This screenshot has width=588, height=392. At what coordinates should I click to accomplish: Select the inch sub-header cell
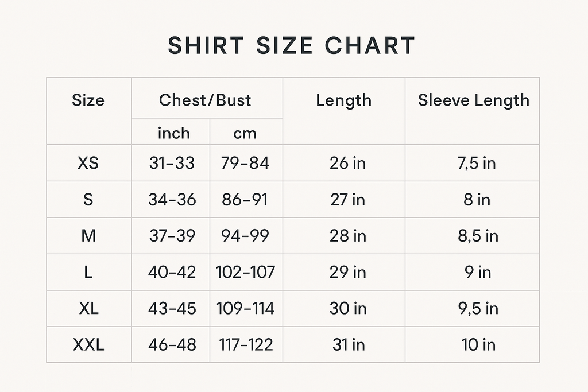tap(173, 133)
